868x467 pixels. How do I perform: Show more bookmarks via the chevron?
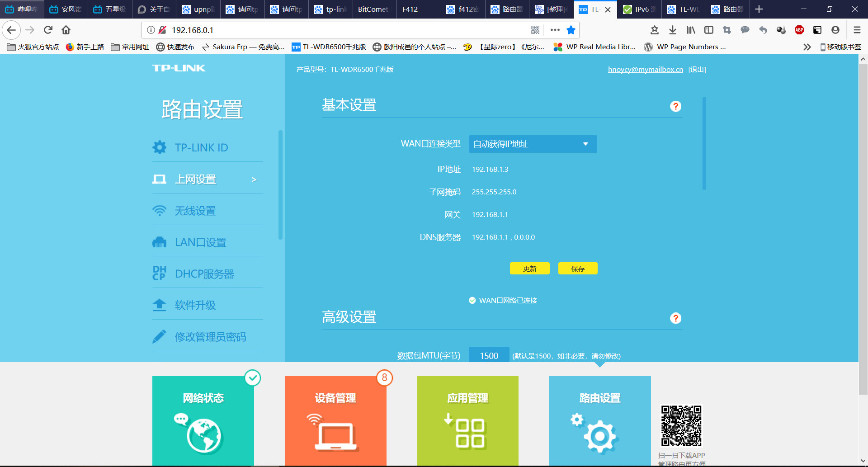pyautogui.click(x=807, y=47)
